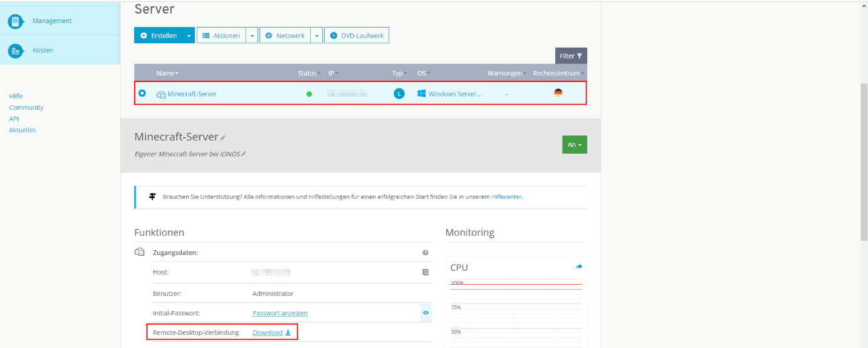Open the CPU monitoring arrow icon
Screen dimensions: 868x348
pyautogui.click(x=579, y=266)
